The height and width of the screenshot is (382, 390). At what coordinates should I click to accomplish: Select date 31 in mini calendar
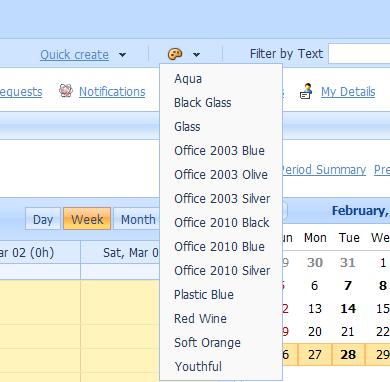click(x=348, y=263)
